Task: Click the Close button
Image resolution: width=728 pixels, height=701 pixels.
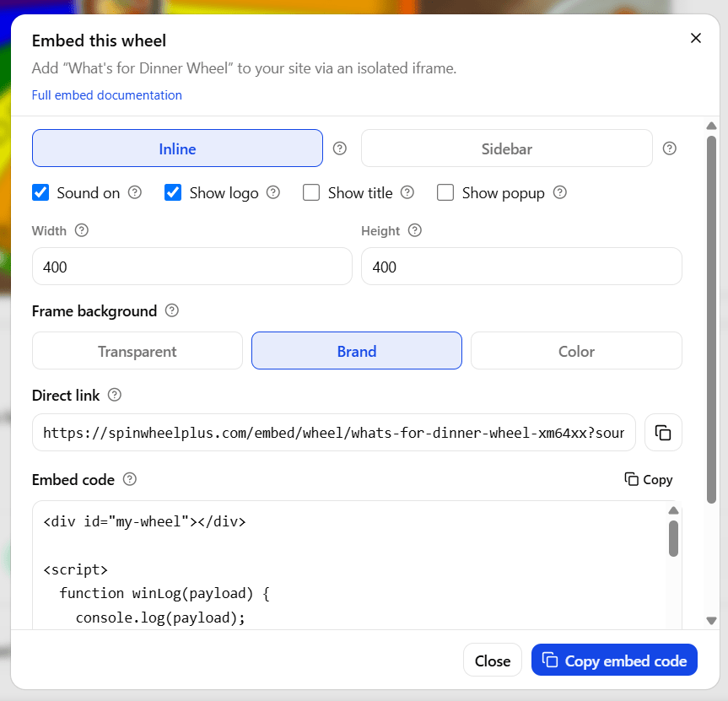Action: 492,661
